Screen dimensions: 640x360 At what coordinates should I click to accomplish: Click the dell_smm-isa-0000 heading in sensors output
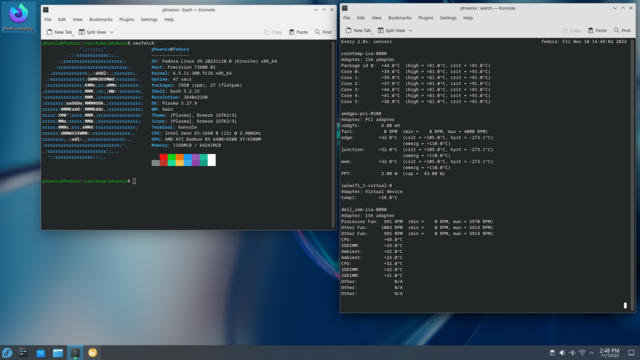click(364, 209)
